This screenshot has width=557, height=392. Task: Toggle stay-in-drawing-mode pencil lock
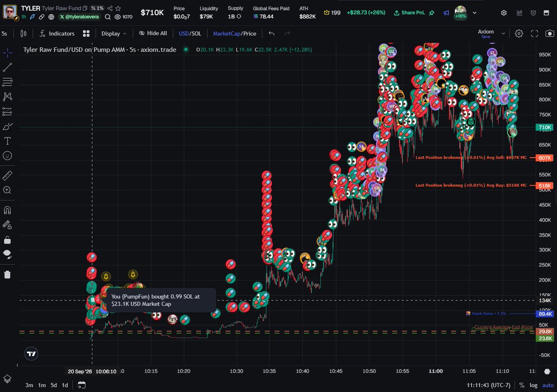pyautogui.click(x=7, y=225)
